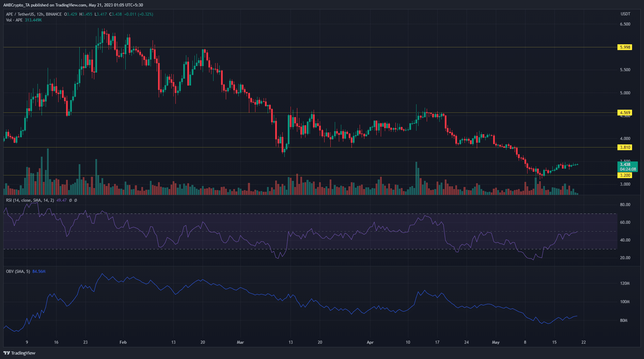Click the 4.000 price axis label
This screenshot has height=359, width=644.
pyautogui.click(x=625, y=139)
